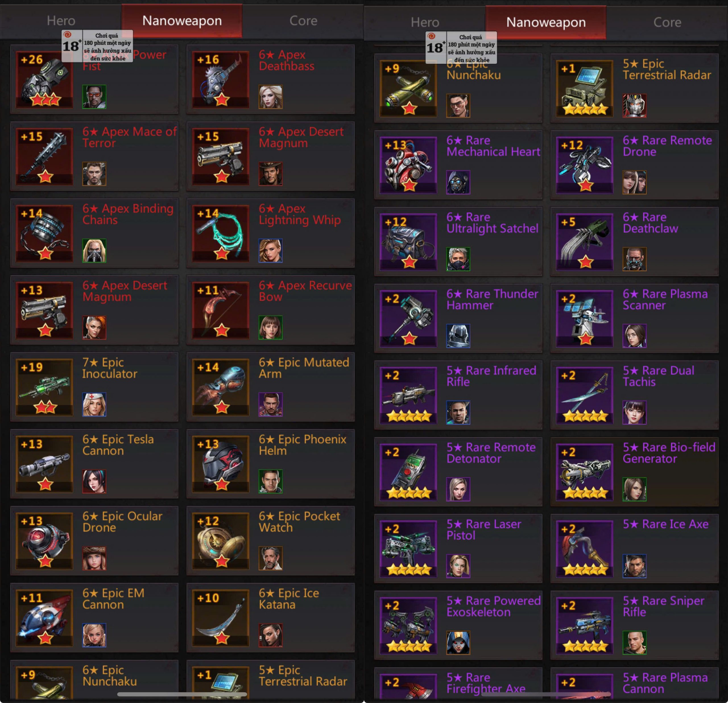Open the Core tab in left panel
Image resolution: width=728 pixels, height=703 pixels.
point(303,20)
